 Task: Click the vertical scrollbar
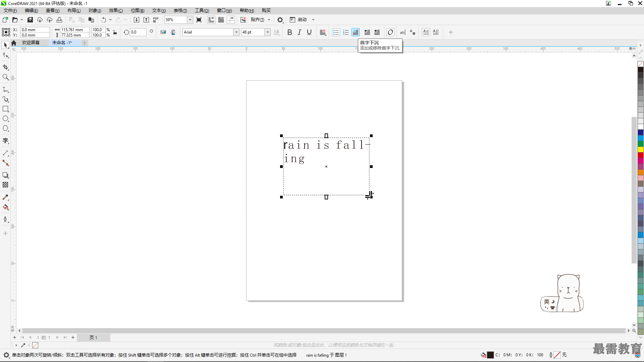point(634,190)
